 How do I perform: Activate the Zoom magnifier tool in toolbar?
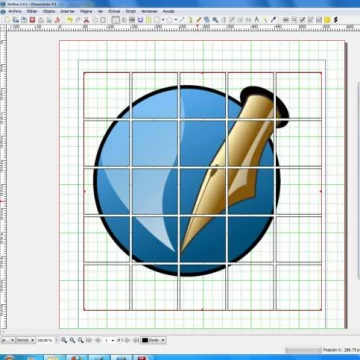tap(215, 20)
